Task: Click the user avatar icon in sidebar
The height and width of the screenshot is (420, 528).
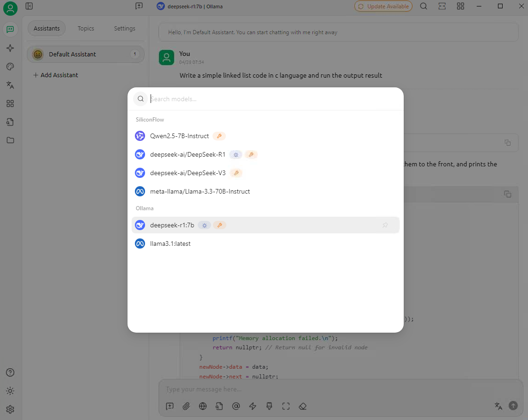Action: [x=10, y=8]
